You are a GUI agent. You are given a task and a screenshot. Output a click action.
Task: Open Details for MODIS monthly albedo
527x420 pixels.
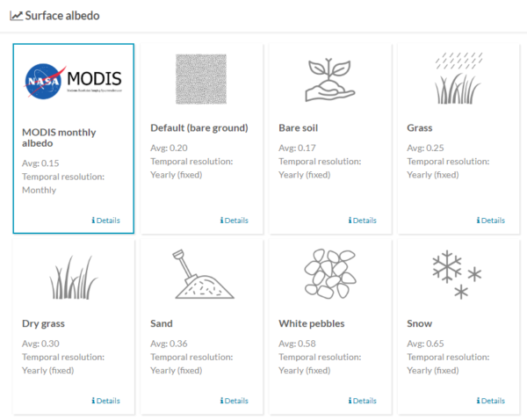click(x=106, y=221)
